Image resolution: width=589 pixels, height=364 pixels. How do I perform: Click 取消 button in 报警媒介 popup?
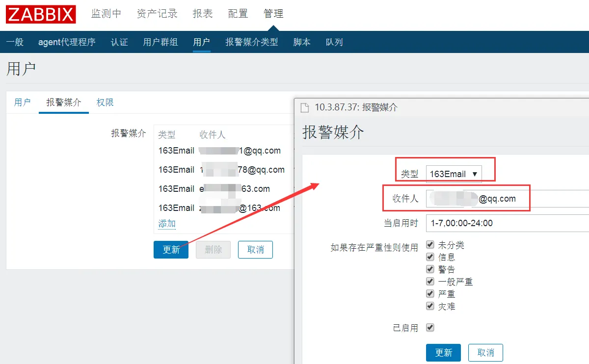point(485,353)
